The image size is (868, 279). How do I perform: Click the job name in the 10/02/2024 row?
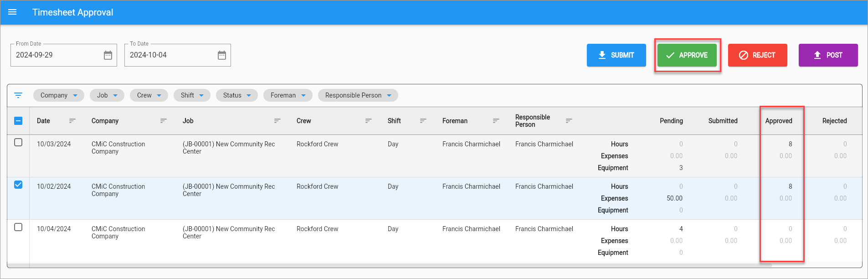[229, 190]
